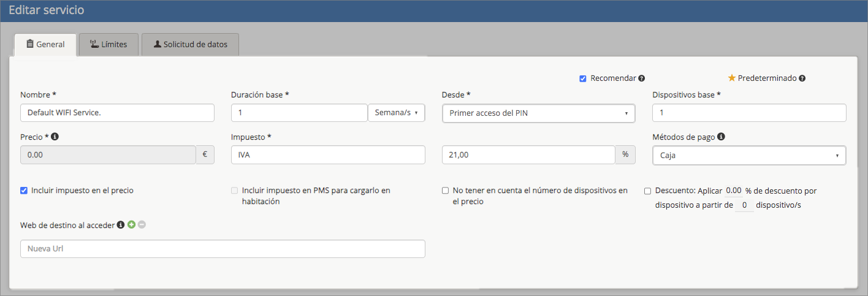Expand the Métodos de pago Caja dropdown
Screen dimensions: 868x296
click(749, 156)
